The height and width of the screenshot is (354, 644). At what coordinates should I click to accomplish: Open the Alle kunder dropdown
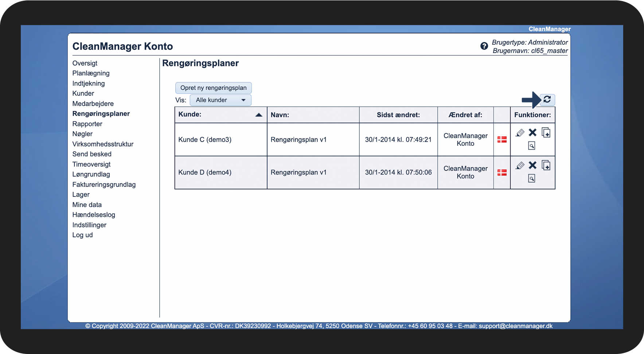tap(220, 100)
